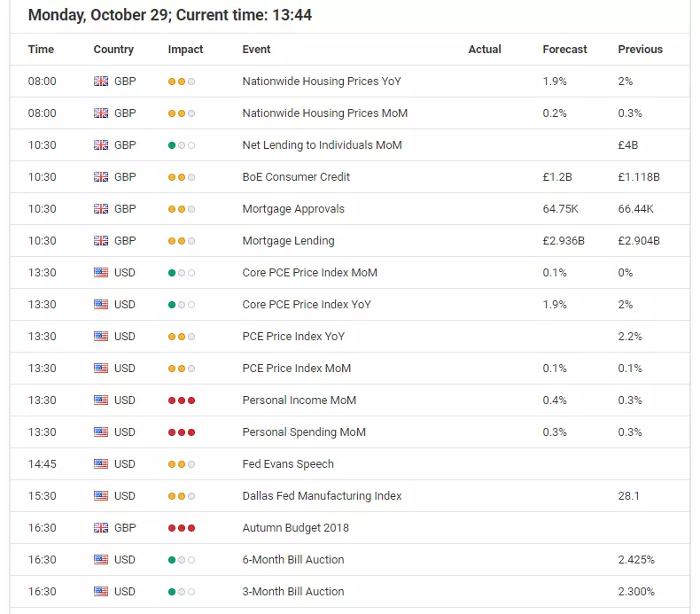Click previous value 28.1 for Dallas Fed
The image size is (700, 614).
628,495
